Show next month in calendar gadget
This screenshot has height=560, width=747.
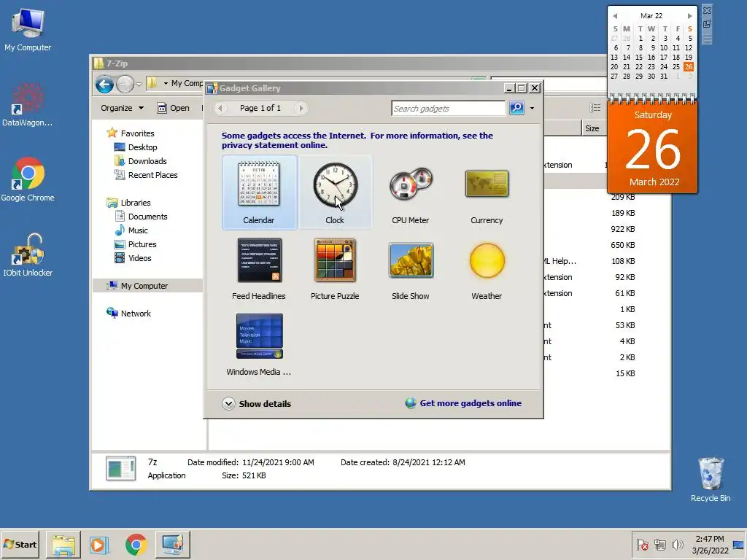(689, 16)
